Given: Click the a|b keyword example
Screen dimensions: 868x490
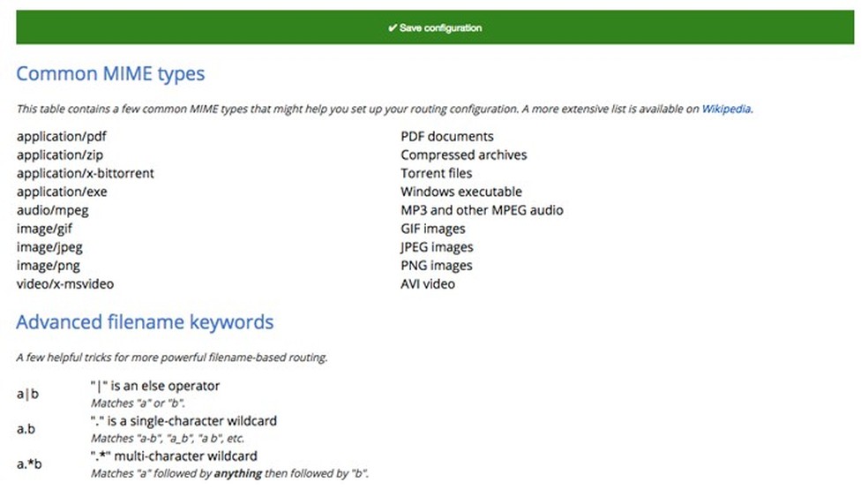Looking at the screenshot, I should pyautogui.click(x=27, y=394).
